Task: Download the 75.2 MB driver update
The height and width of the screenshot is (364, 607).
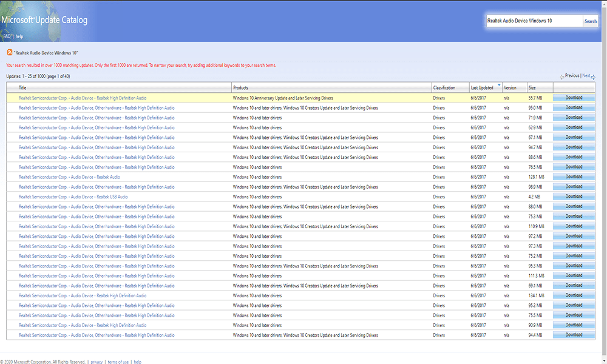Action: tap(574, 256)
